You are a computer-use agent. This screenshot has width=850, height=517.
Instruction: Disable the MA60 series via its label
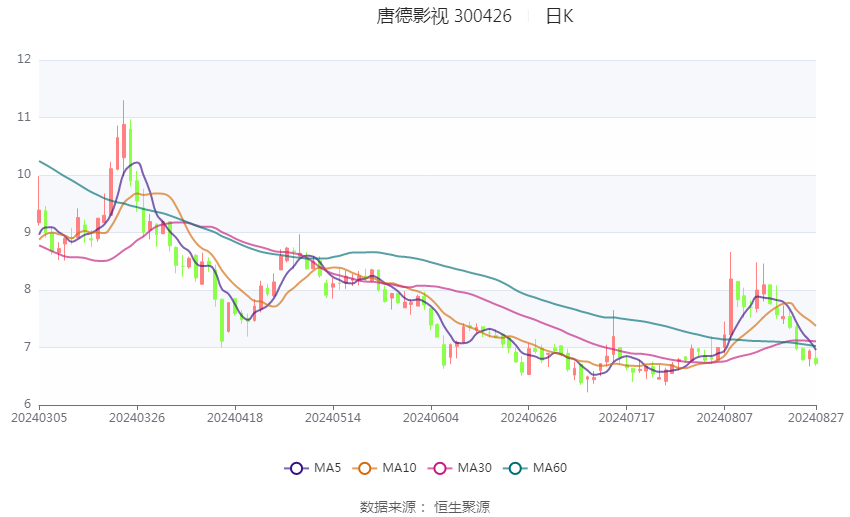[549, 468]
